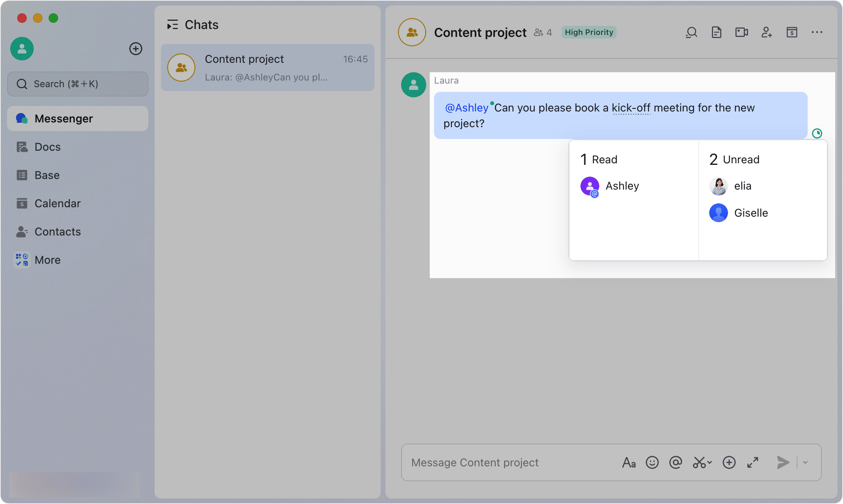This screenshot has height=504, width=843.
Task: Click the emoji picker in message box
Action: [652, 462]
